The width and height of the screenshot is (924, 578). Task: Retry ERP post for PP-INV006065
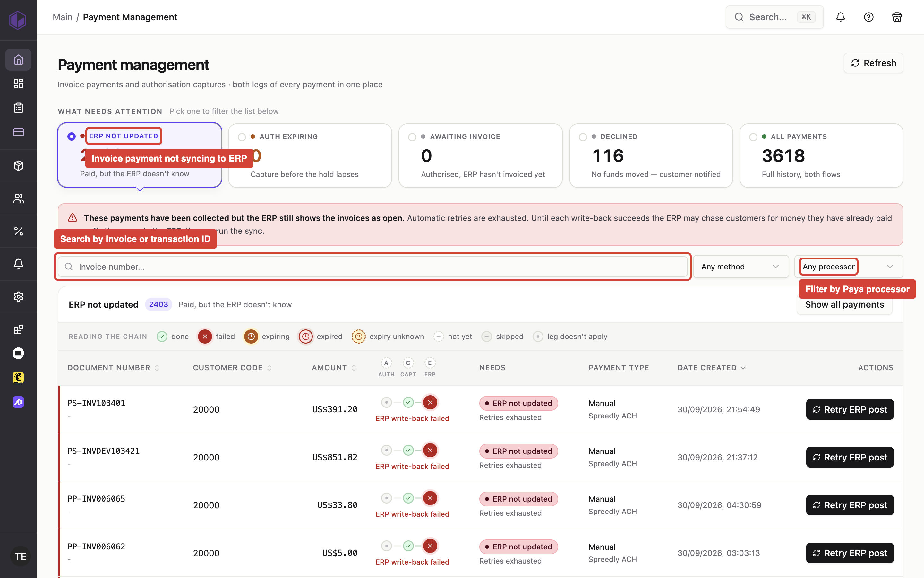(850, 505)
